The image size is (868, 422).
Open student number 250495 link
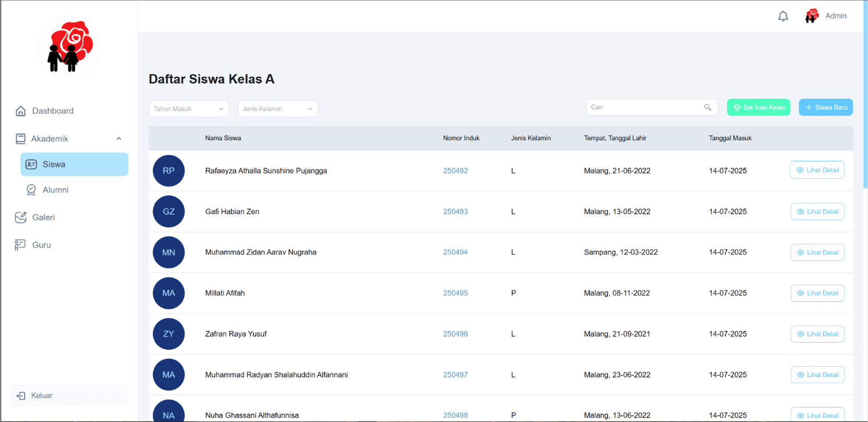click(x=456, y=293)
